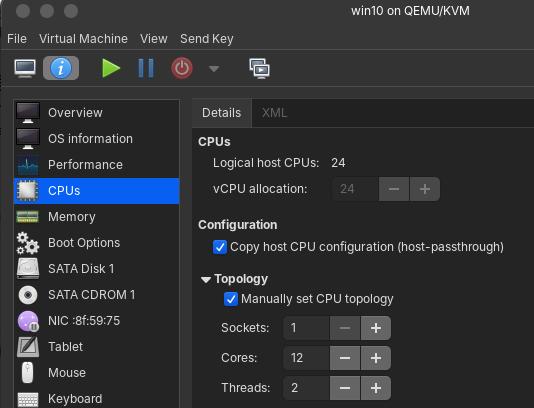Shut down VM with red power icon
534x408 pixels.
(182, 68)
